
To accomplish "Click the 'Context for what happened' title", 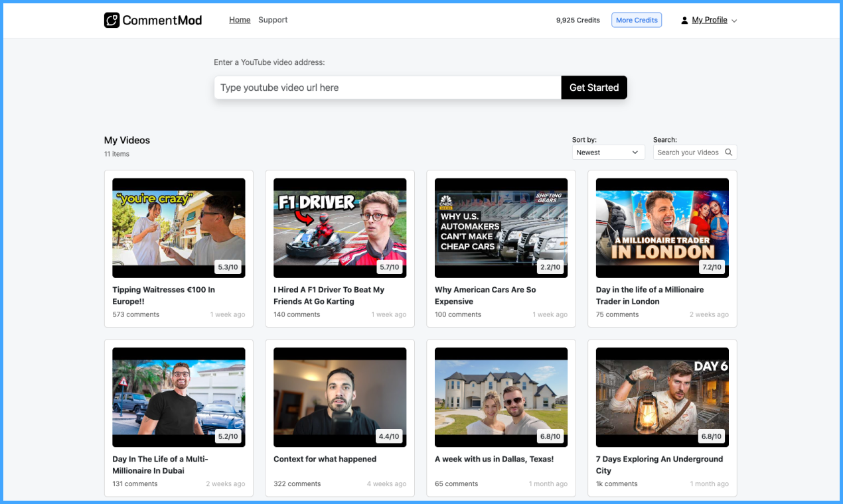I will pos(325,459).
